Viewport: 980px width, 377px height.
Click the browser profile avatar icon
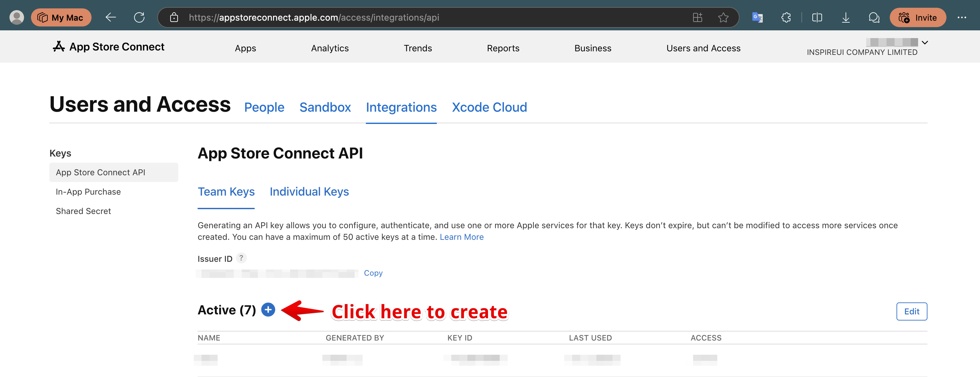tap(16, 17)
